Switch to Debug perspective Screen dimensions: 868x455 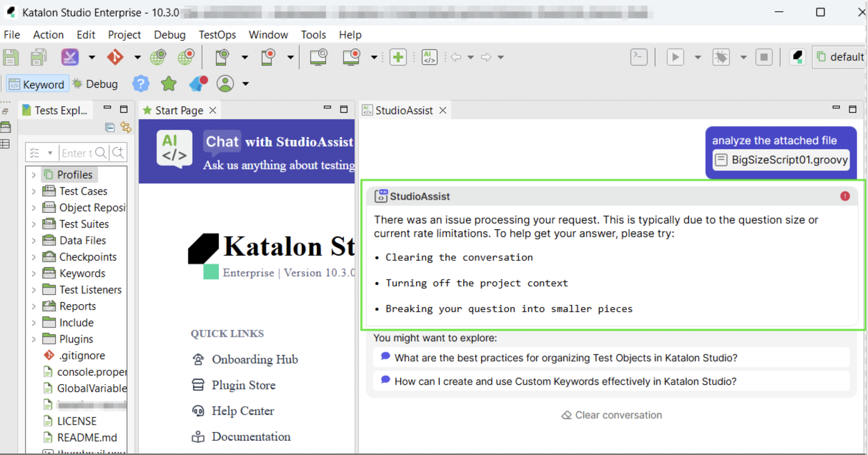coord(95,84)
